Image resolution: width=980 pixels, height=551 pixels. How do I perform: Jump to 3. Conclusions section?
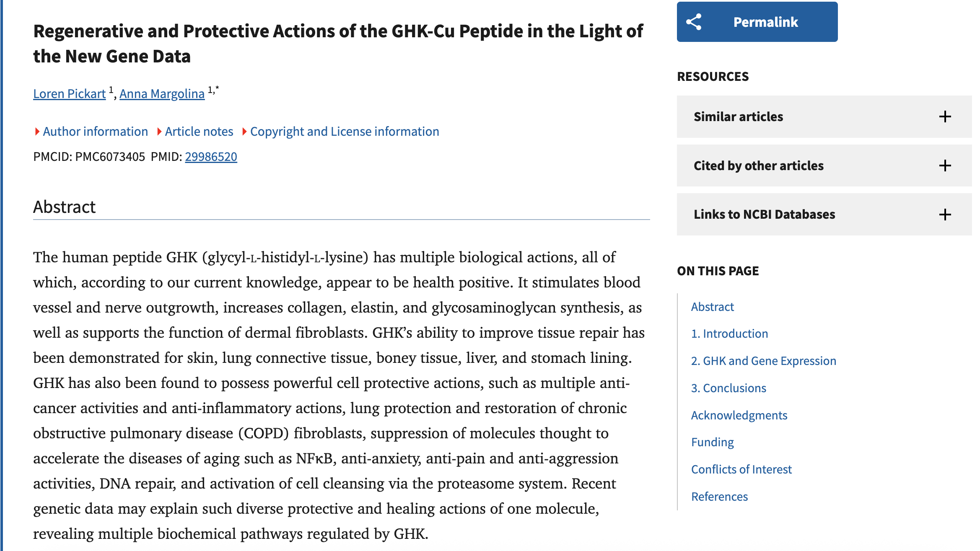point(729,388)
